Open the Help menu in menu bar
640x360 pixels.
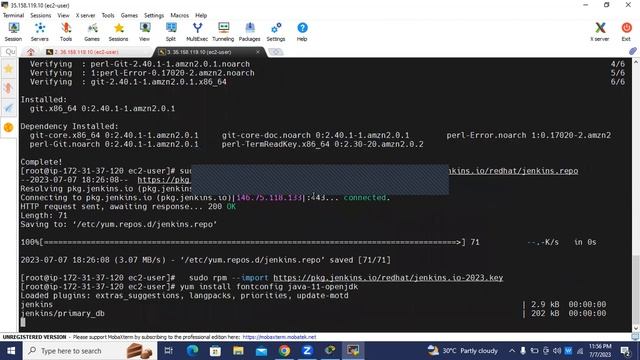pos(201,15)
